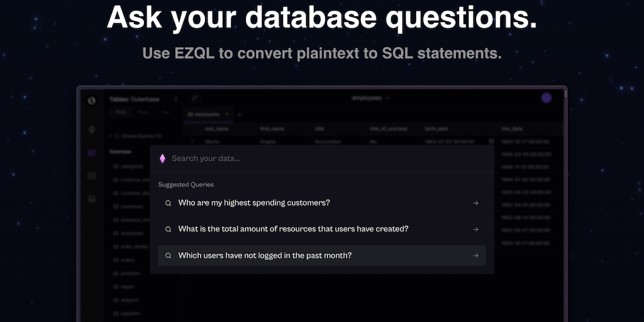Click arrow icon for highest spending customers query
The height and width of the screenshot is (322, 644).
coord(475,203)
